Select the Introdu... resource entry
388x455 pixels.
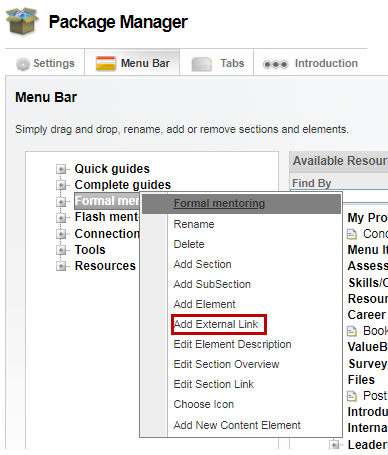pyautogui.click(x=367, y=412)
